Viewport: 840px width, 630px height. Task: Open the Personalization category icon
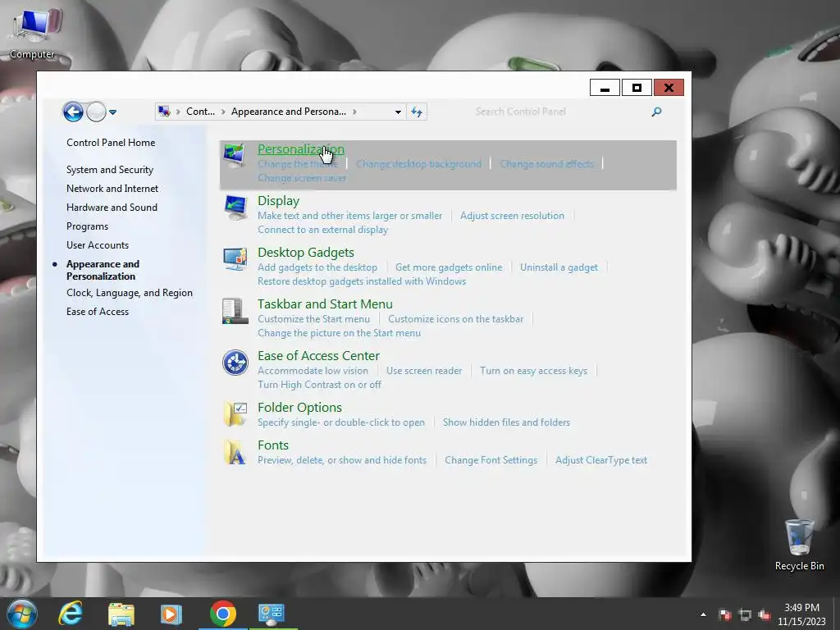pyautogui.click(x=235, y=156)
